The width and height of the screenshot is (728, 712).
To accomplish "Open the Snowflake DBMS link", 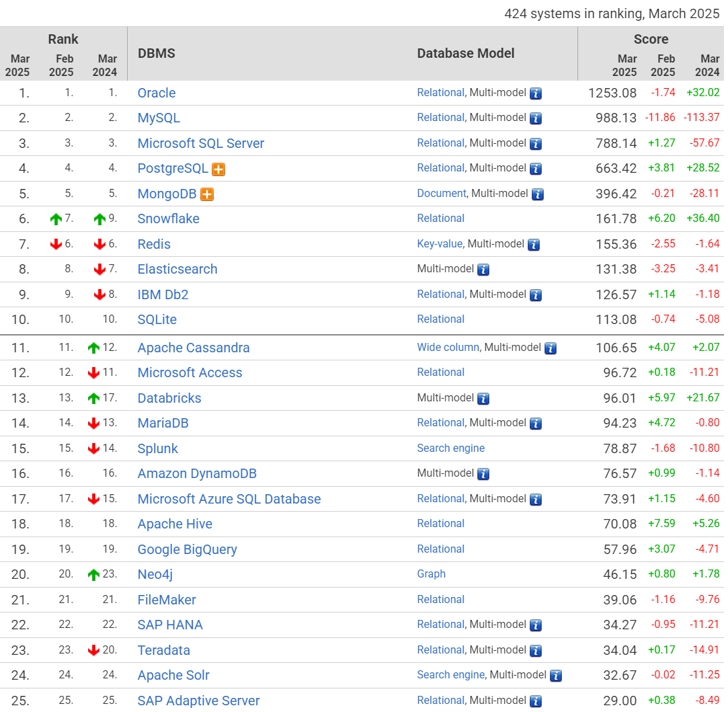I will pyautogui.click(x=169, y=219).
